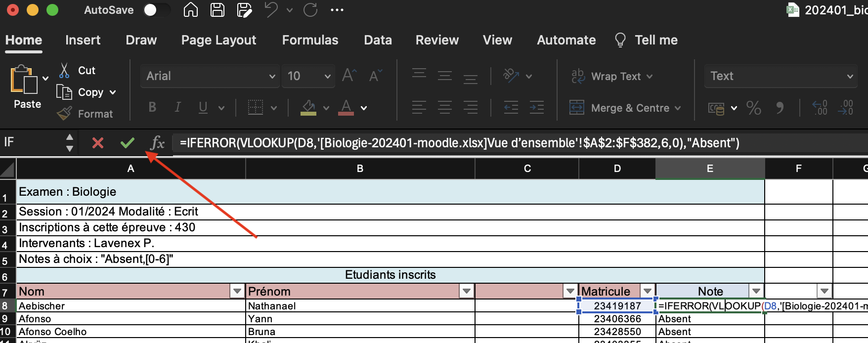Decrease indent
The height and width of the screenshot is (343, 868).
511,107
